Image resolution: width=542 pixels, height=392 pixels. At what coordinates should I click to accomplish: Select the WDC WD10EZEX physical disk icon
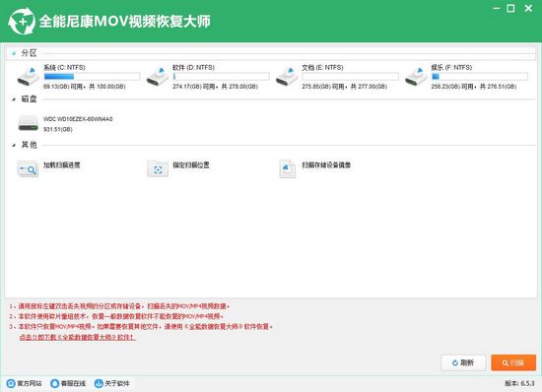click(29, 123)
